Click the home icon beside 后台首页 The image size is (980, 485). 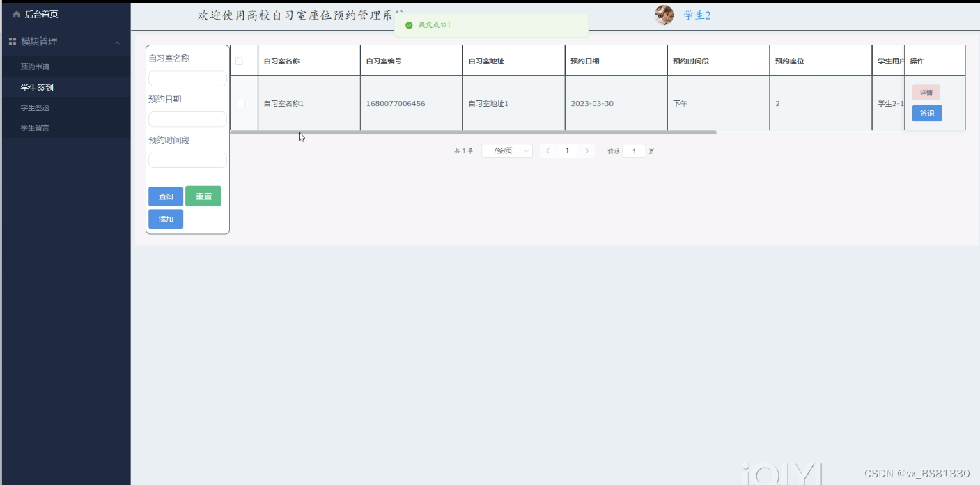(17, 15)
